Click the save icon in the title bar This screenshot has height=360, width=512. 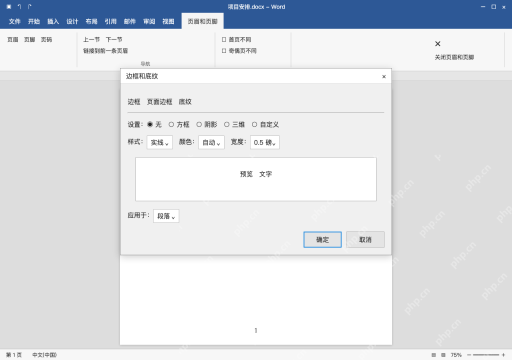pyautogui.click(x=9, y=7)
